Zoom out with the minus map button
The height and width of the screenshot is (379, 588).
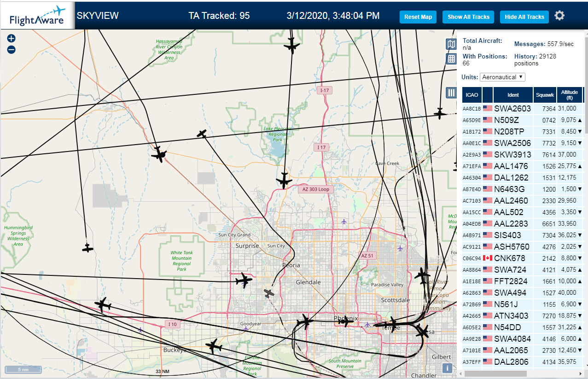12,49
